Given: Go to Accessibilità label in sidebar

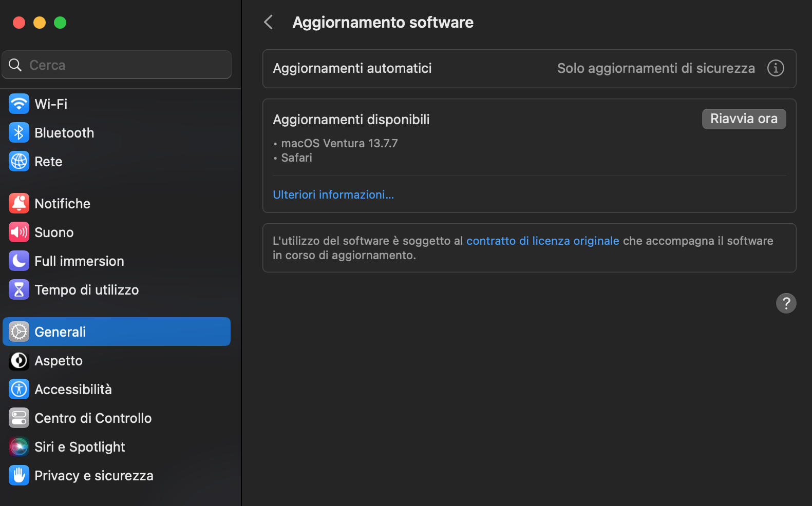Looking at the screenshot, I should (x=73, y=389).
